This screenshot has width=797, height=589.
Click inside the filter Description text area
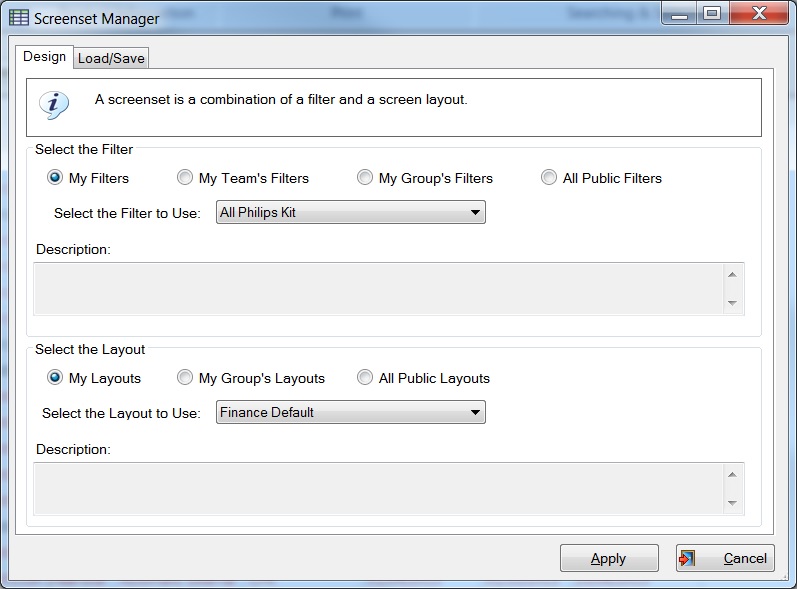379,289
